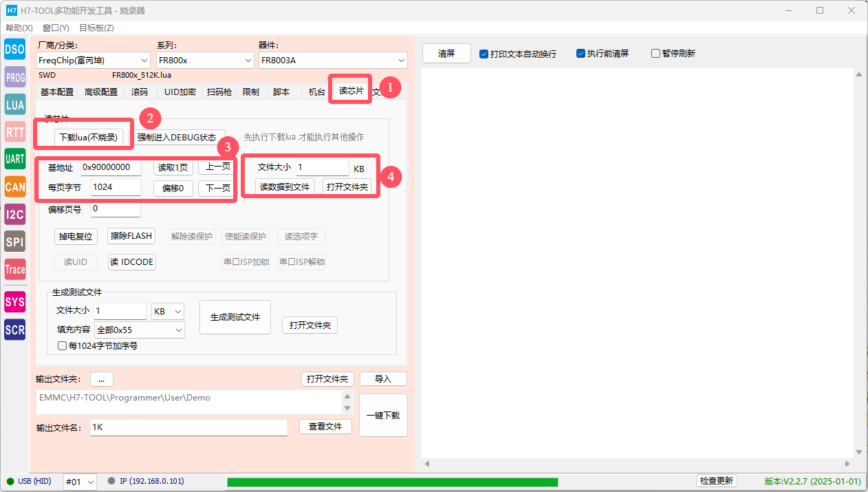Go to previous page with 上一页
This screenshot has height=492, width=868.
(218, 167)
